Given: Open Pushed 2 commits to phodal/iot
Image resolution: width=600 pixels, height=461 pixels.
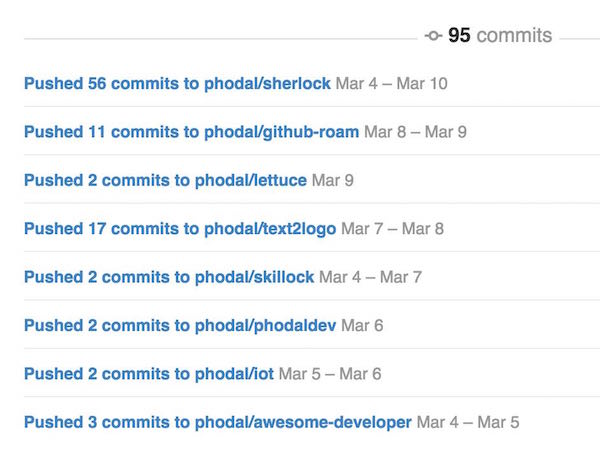Looking at the screenshot, I should (148, 374).
